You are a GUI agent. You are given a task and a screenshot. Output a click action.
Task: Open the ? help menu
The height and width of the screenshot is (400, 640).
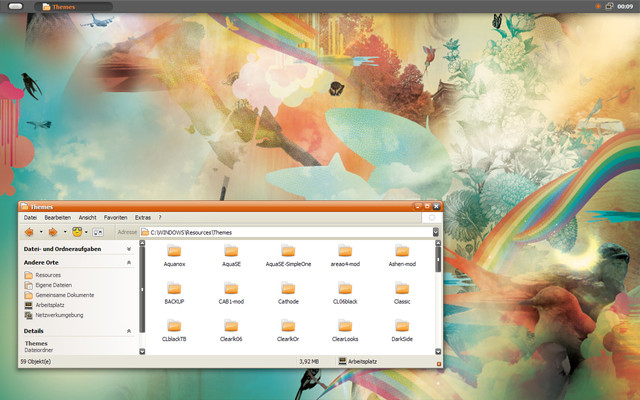pyautogui.click(x=160, y=218)
